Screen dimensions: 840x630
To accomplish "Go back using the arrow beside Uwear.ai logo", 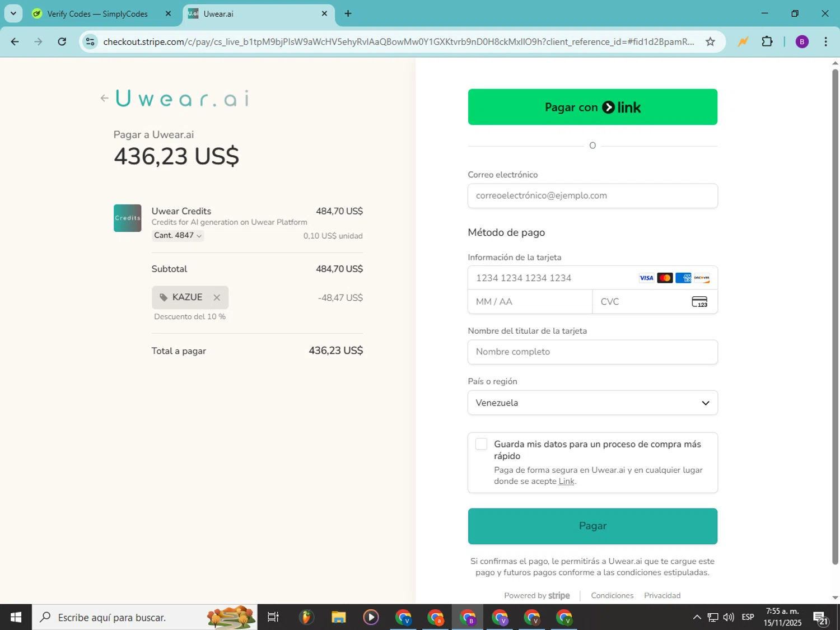I will click(104, 99).
